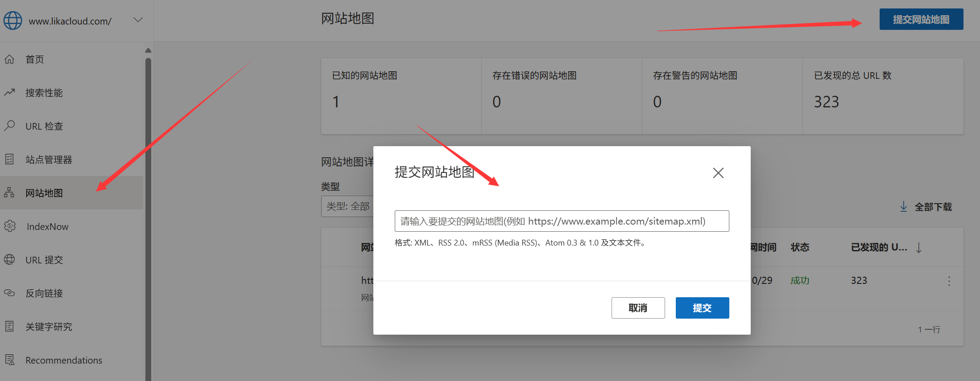The image size is (980, 381).
Task: Open the row's three-dot options menu
Action: click(x=949, y=281)
